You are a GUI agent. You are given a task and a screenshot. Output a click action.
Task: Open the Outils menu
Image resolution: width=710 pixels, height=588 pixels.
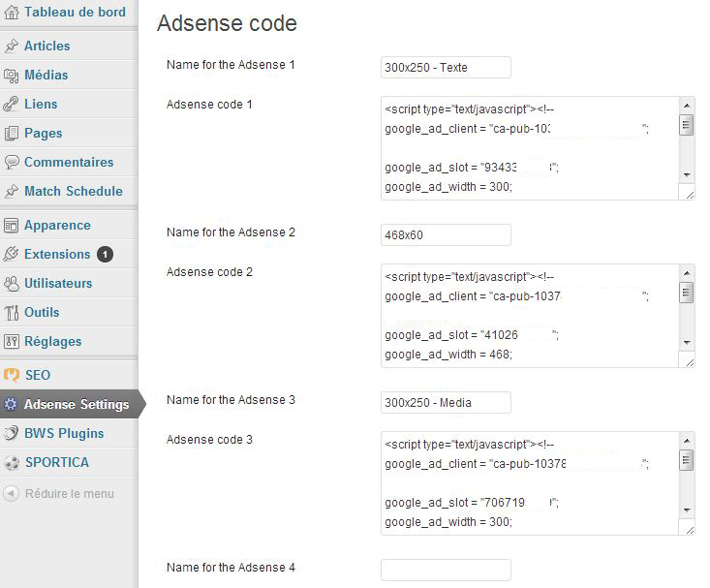click(69, 312)
